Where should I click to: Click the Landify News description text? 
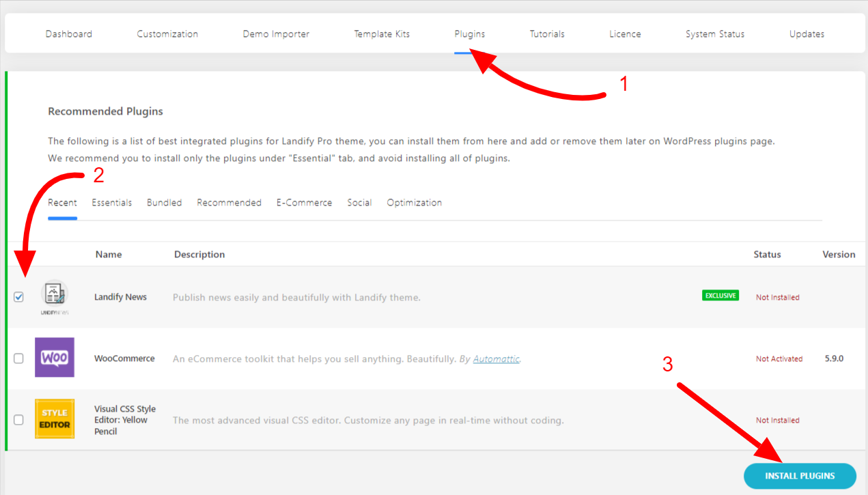pyautogui.click(x=296, y=298)
